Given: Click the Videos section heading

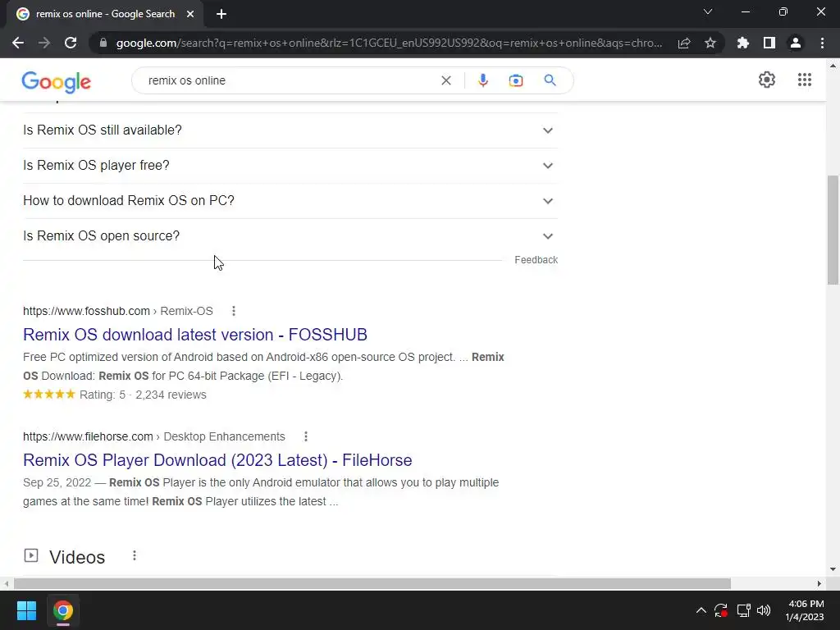Looking at the screenshot, I should point(77,557).
